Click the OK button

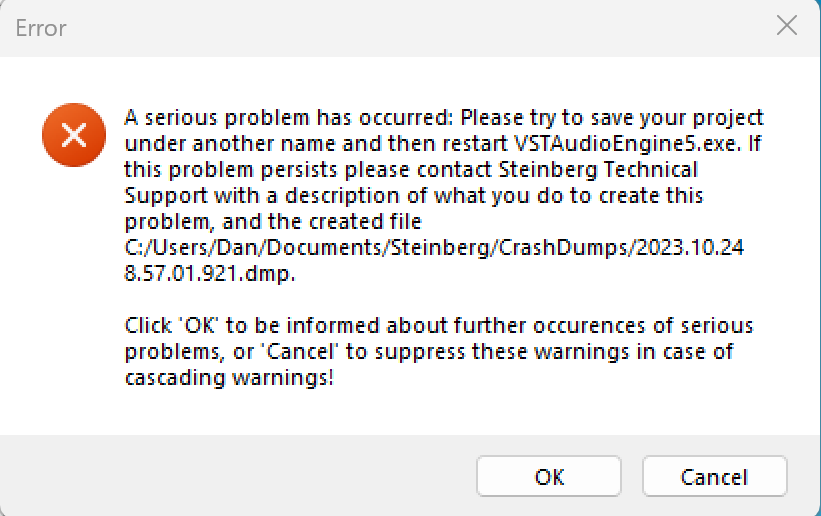coord(549,477)
